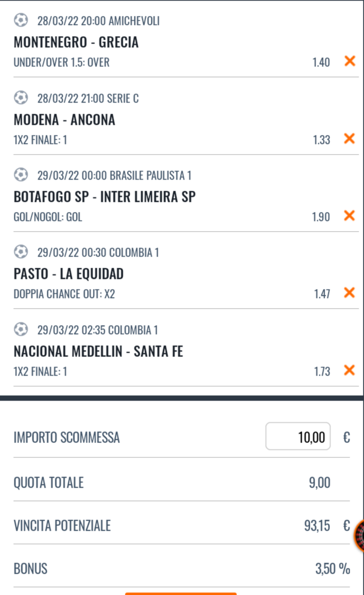Delete the Nacional Medellin - Santa Fe bet
The height and width of the screenshot is (595, 364).
[350, 370]
